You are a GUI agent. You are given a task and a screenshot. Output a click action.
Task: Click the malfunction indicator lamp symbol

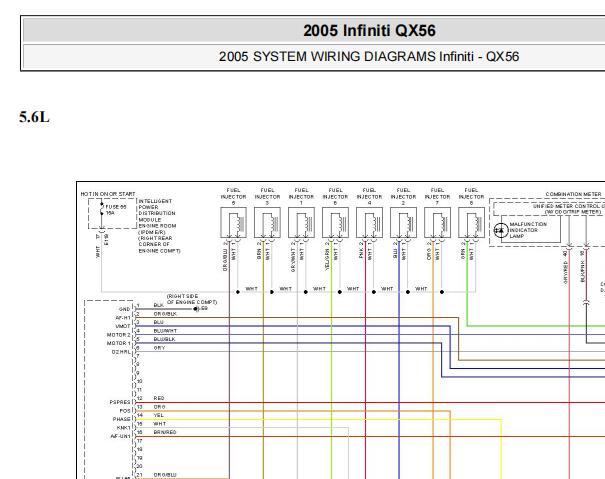coord(501,230)
